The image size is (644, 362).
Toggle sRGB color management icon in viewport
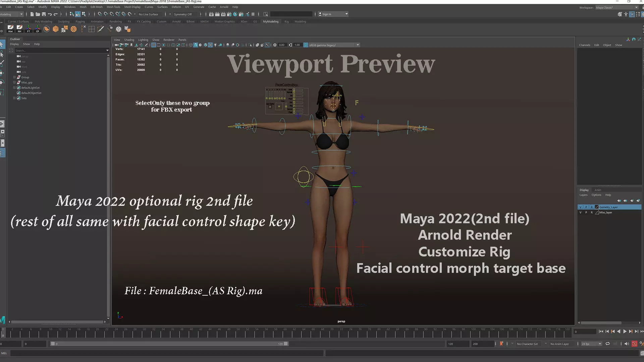coord(306,45)
